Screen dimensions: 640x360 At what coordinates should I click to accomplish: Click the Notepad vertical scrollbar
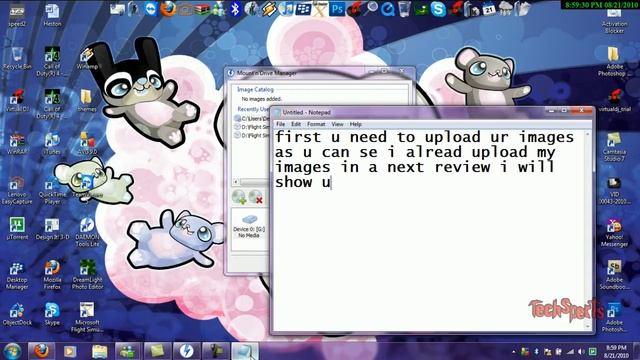(588, 231)
